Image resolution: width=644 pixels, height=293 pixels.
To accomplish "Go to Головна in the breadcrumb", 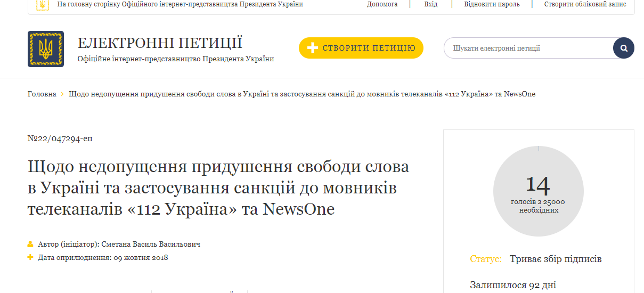I will (42, 94).
